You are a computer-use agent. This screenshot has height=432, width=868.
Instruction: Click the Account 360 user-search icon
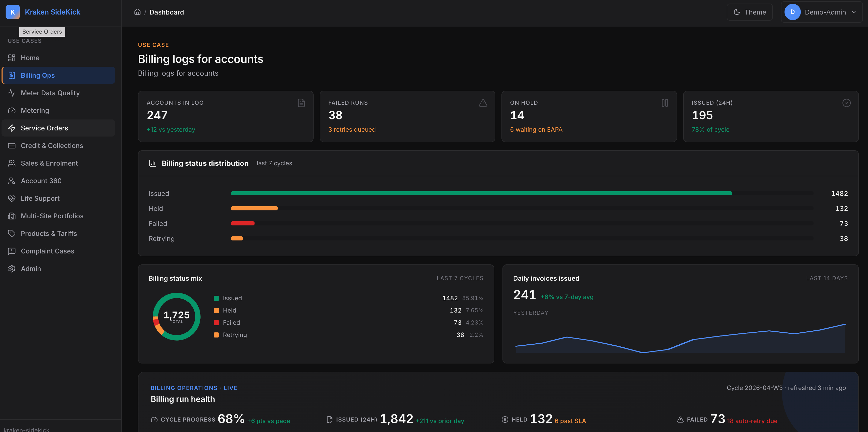[12, 180]
